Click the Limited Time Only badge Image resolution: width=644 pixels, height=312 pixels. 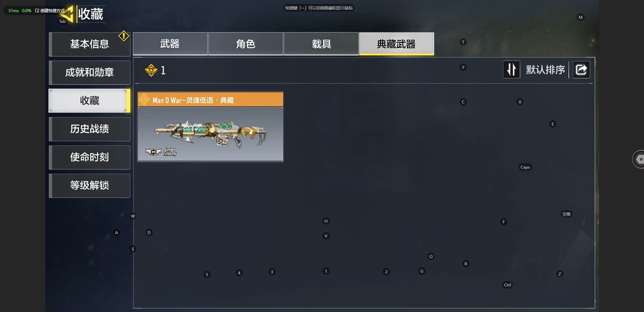pyautogui.click(x=170, y=152)
